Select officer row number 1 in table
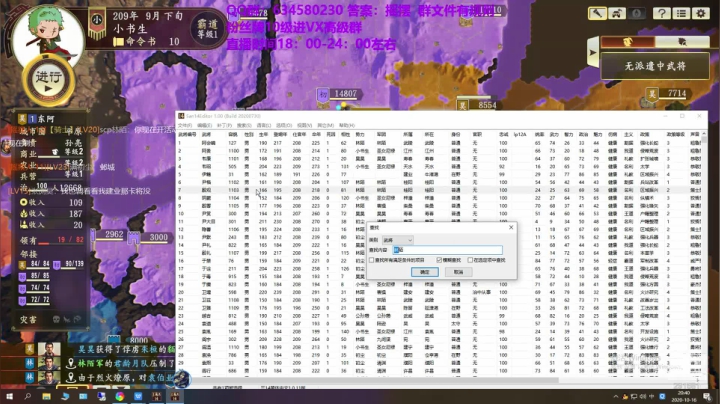Image resolution: width=720 pixels, height=404 pixels. (439, 143)
